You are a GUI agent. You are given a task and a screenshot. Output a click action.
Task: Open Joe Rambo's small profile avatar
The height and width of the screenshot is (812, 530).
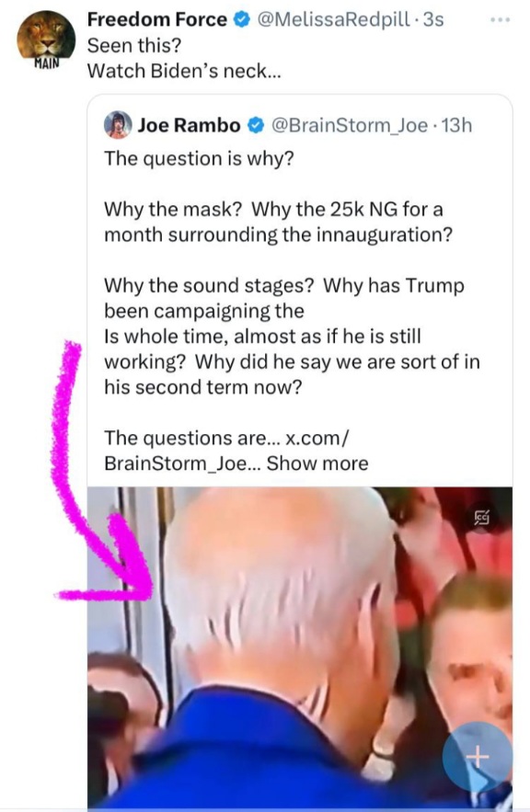coord(118,125)
